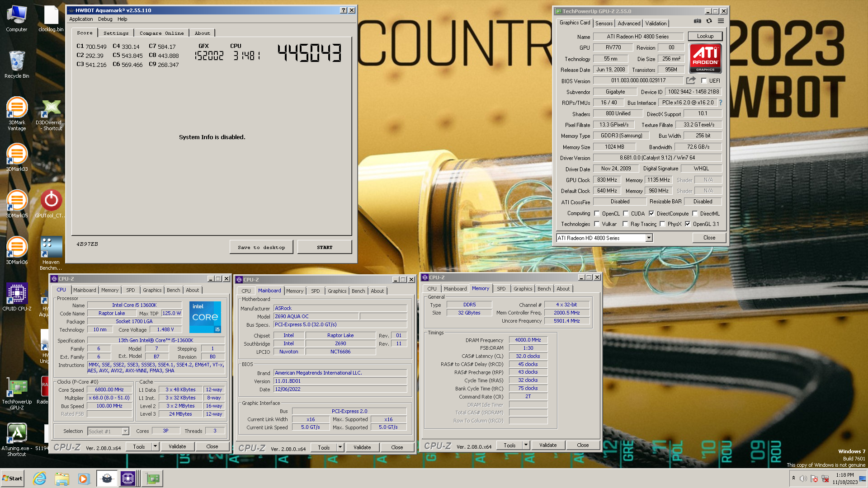The height and width of the screenshot is (488, 868).
Task: Switch to the Advanced tab in GPU-Z
Action: click(x=629, y=23)
